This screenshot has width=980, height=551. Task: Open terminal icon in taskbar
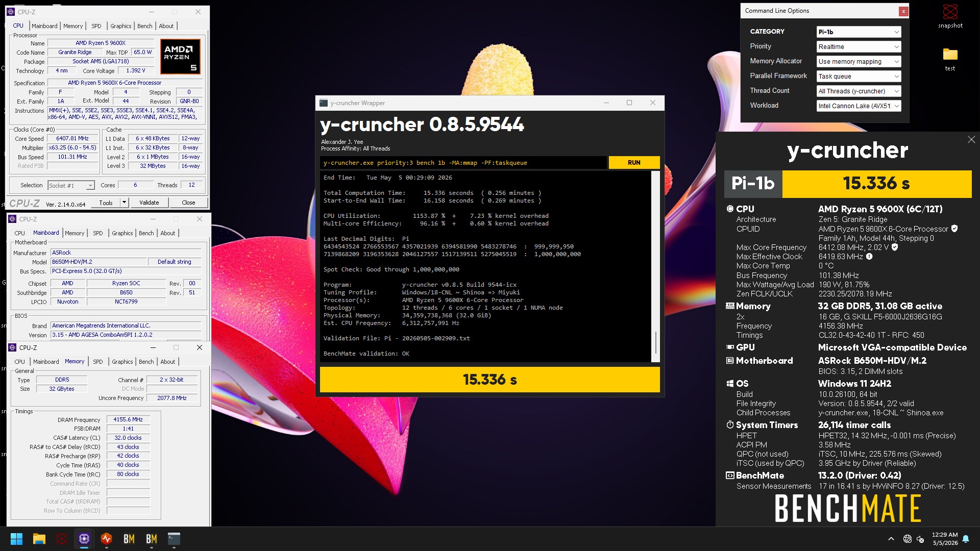174,539
